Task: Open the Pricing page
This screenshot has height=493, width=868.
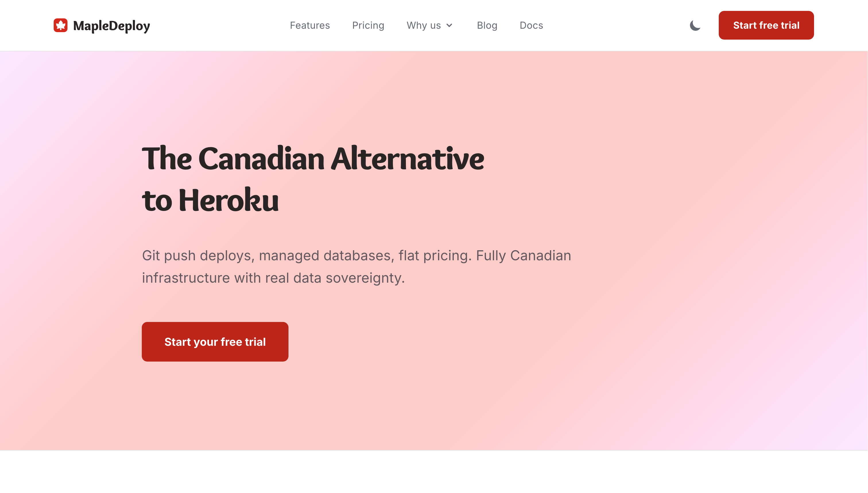Action: pyautogui.click(x=368, y=25)
